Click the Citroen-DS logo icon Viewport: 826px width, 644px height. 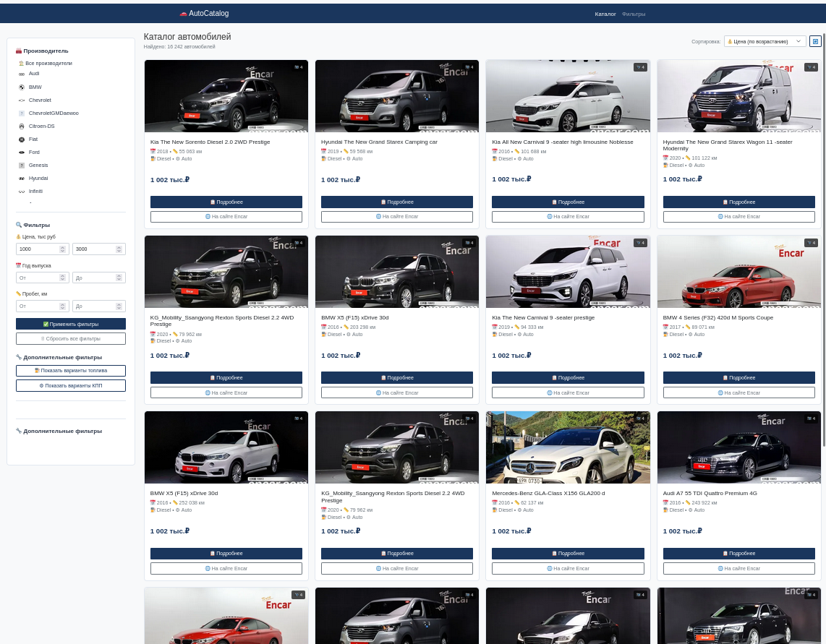[x=22, y=126]
